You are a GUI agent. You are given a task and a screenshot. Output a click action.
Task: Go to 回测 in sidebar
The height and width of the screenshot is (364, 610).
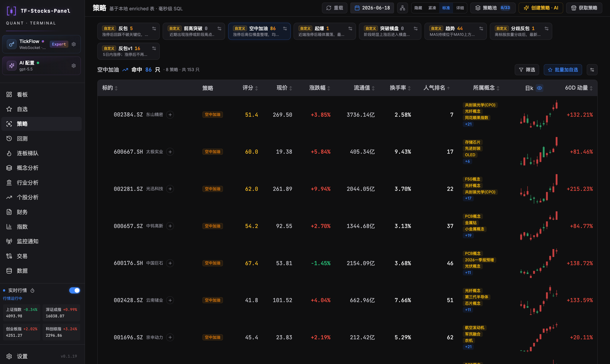click(41, 139)
